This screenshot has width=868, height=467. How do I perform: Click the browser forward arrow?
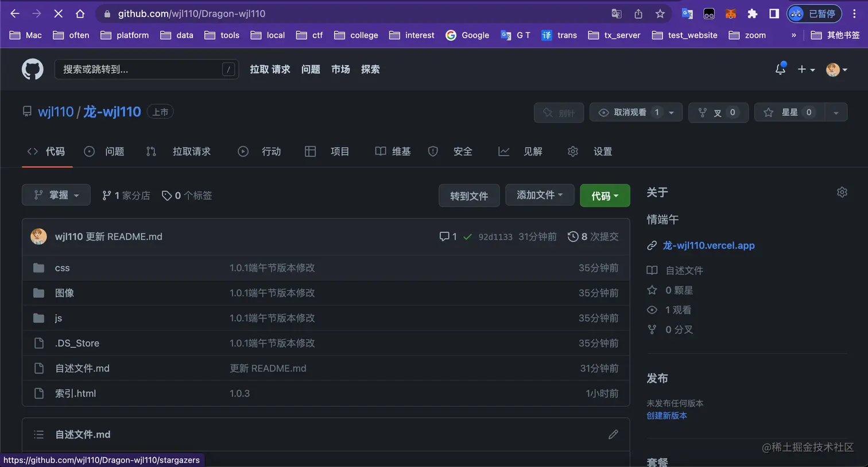pos(37,14)
